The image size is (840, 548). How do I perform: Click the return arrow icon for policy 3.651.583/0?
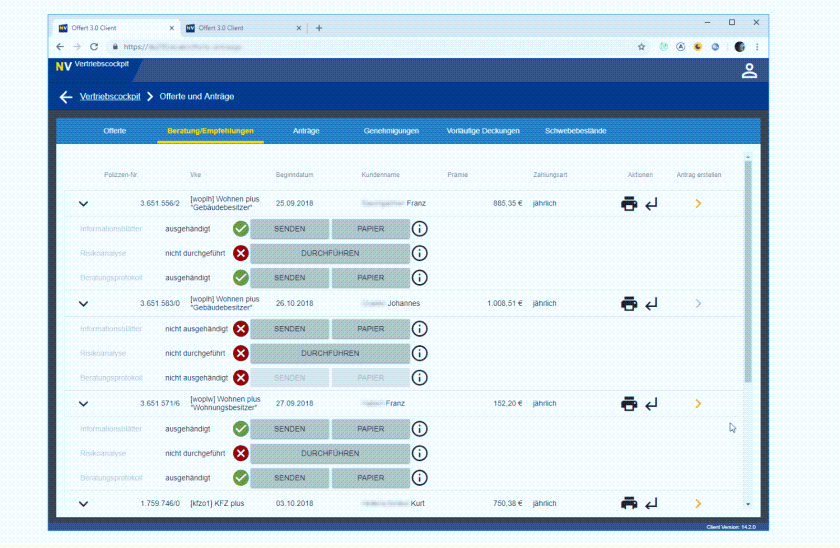tap(651, 304)
